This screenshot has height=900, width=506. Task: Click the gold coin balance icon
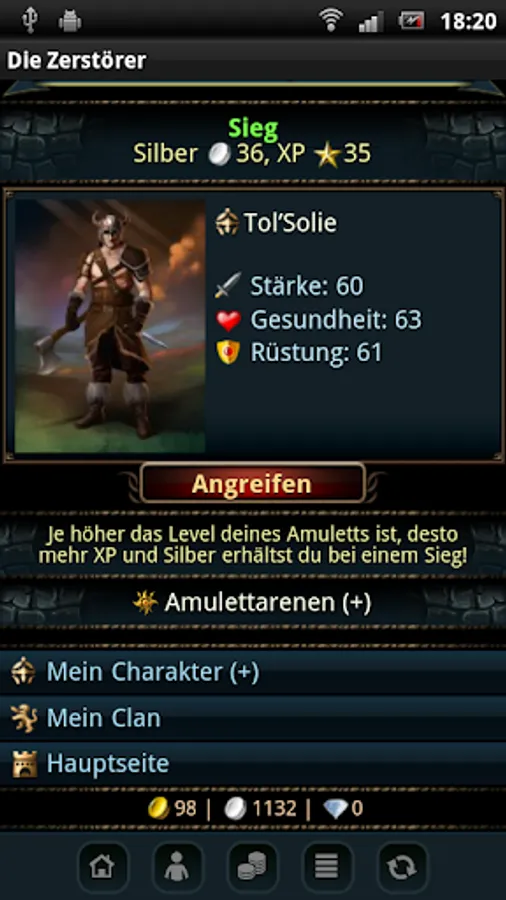158,809
